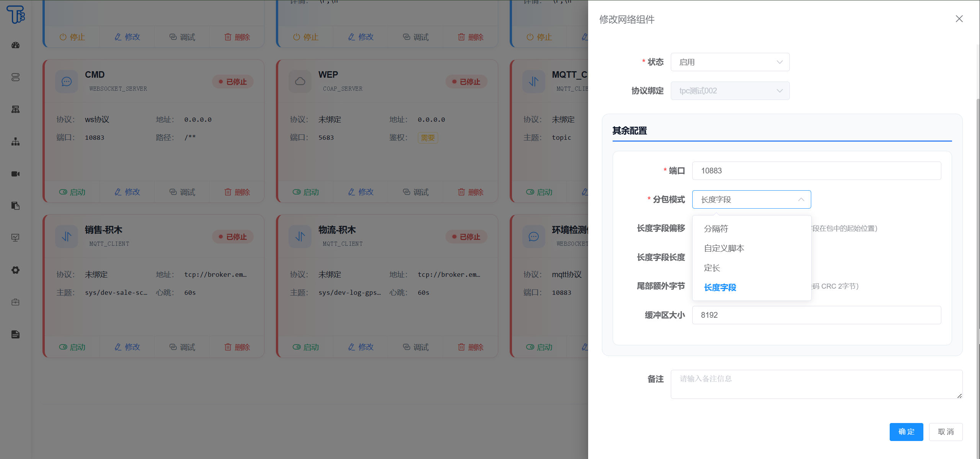Cancel editing with the 取消 button

946,431
